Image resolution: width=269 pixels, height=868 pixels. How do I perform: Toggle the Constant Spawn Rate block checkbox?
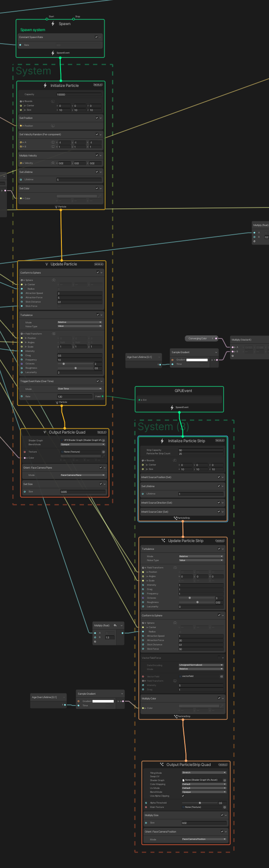point(96,37)
